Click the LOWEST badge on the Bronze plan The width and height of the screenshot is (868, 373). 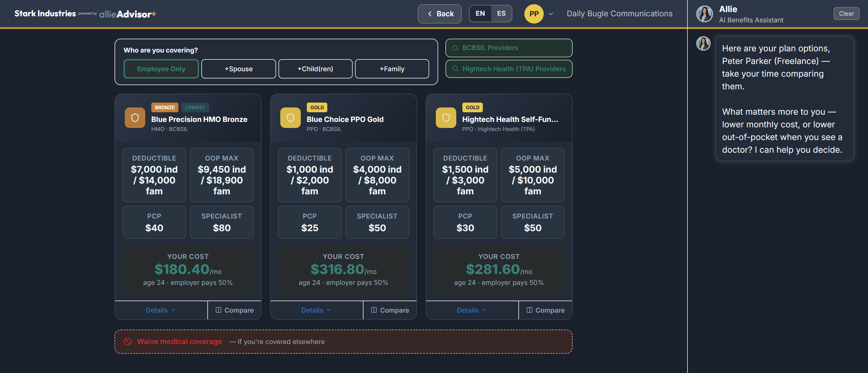[195, 107]
